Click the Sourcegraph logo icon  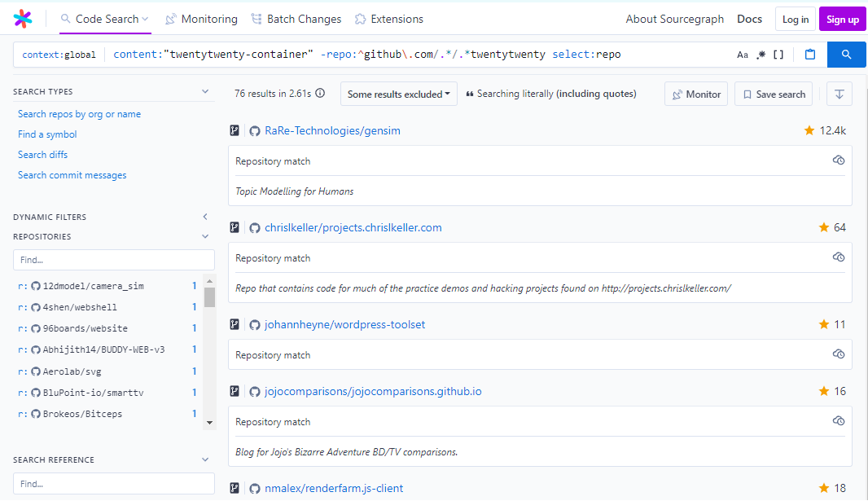pyautogui.click(x=24, y=19)
